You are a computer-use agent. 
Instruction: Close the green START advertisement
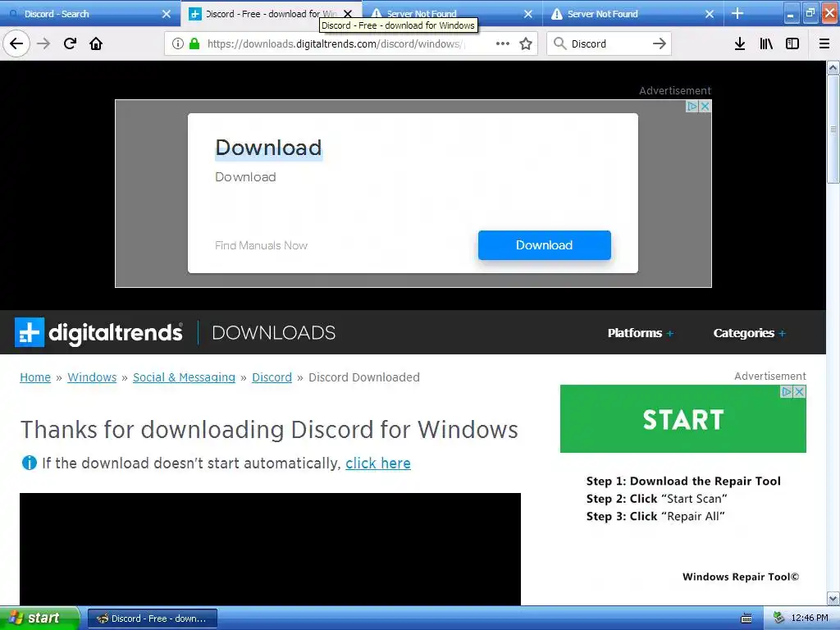pyautogui.click(x=800, y=391)
